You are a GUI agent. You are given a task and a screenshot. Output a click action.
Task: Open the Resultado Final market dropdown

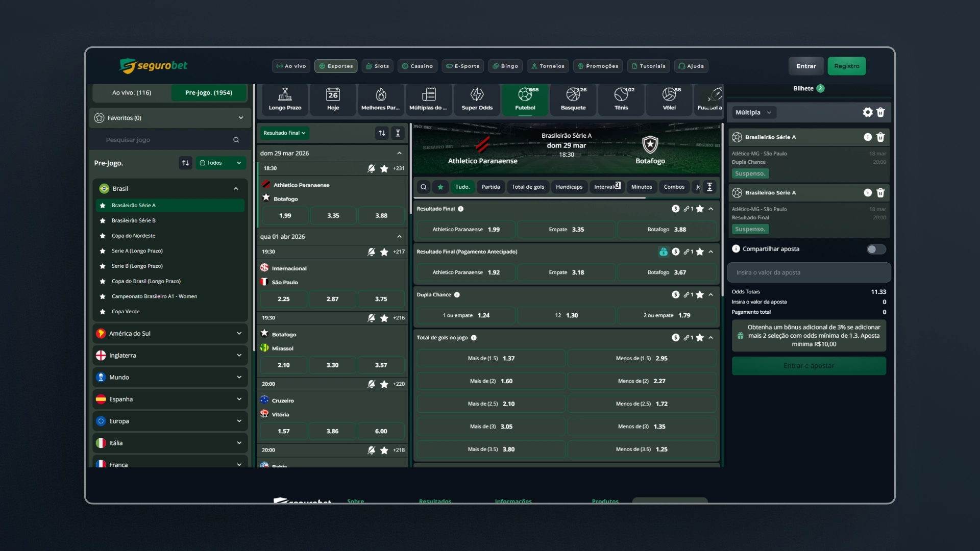click(284, 133)
